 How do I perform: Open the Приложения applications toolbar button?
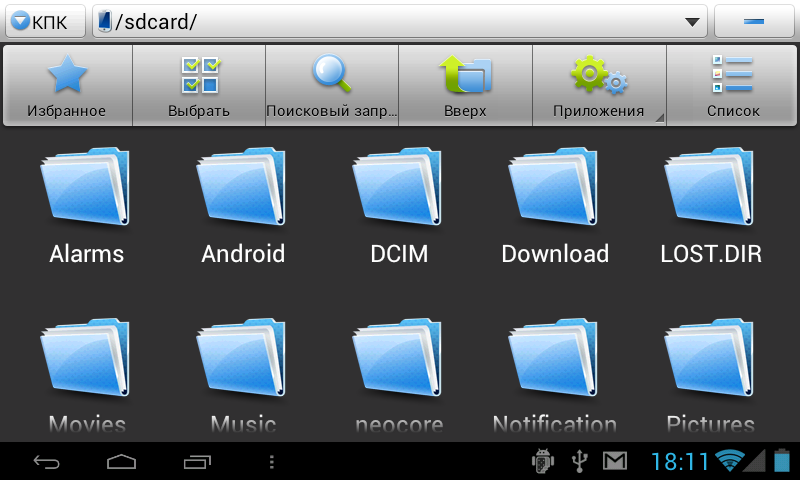(599, 85)
